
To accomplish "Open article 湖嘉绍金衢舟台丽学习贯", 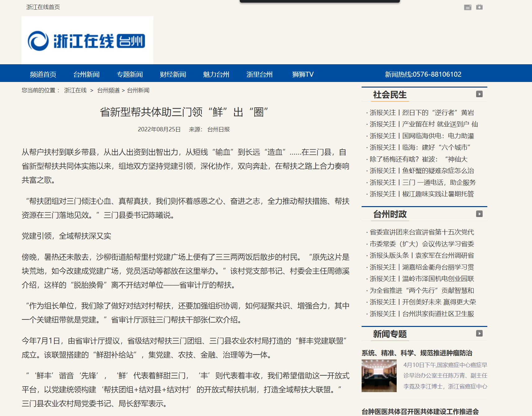I will click(x=422, y=267).
